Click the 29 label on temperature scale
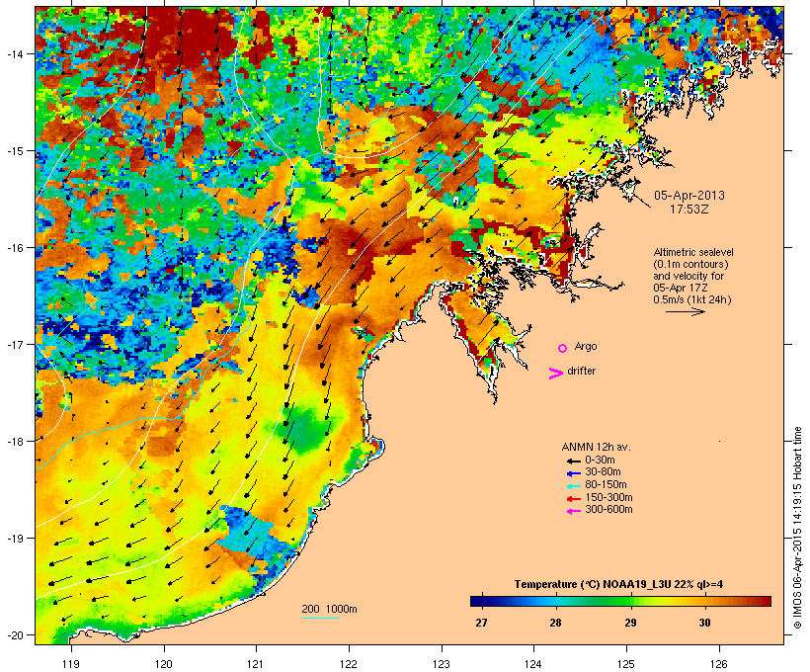 pyautogui.click(x=630, y=623)
